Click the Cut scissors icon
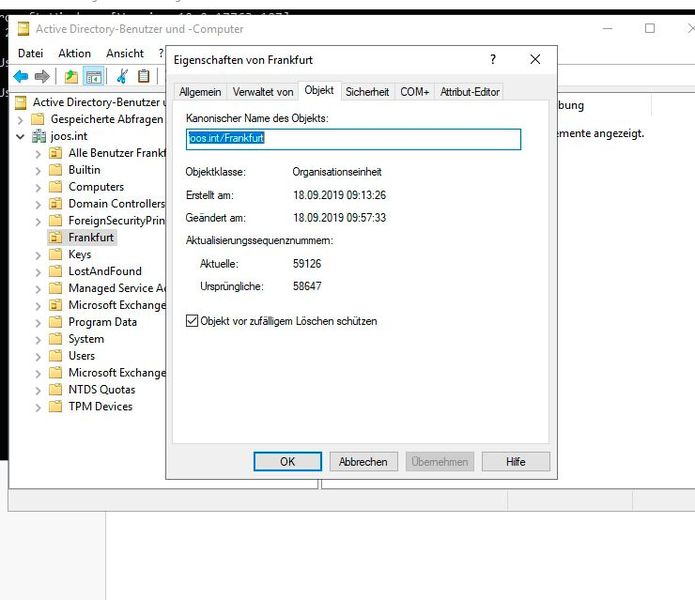Screen dimensions: 695x600 (122, 76)
